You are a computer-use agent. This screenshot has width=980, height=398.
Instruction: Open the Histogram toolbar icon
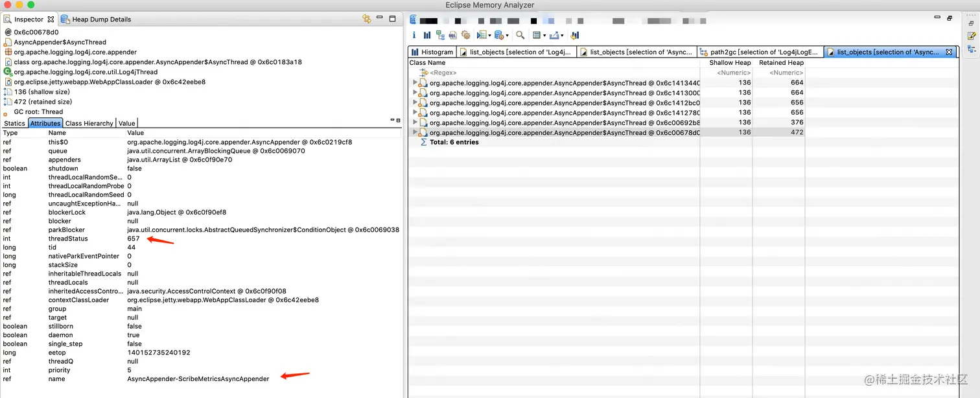[x=427, y=35]
